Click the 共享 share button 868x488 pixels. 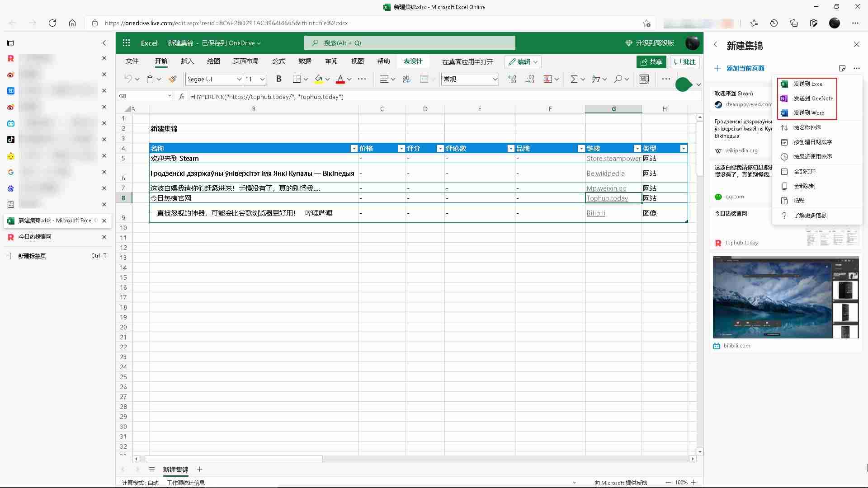(651, 62)
